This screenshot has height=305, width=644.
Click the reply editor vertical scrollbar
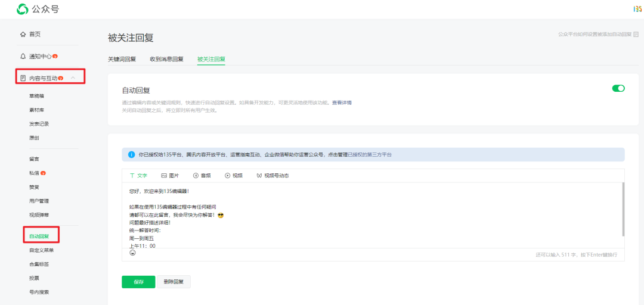pyautogui.click(x=623, y=209)
